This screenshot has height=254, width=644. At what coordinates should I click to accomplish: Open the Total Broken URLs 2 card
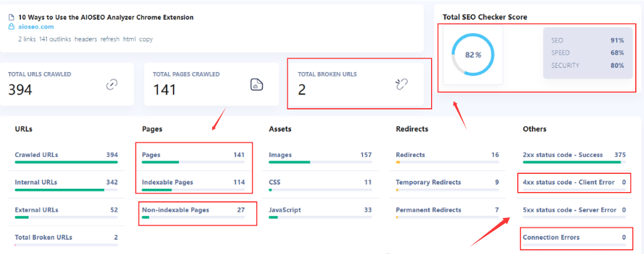(356, 84)
